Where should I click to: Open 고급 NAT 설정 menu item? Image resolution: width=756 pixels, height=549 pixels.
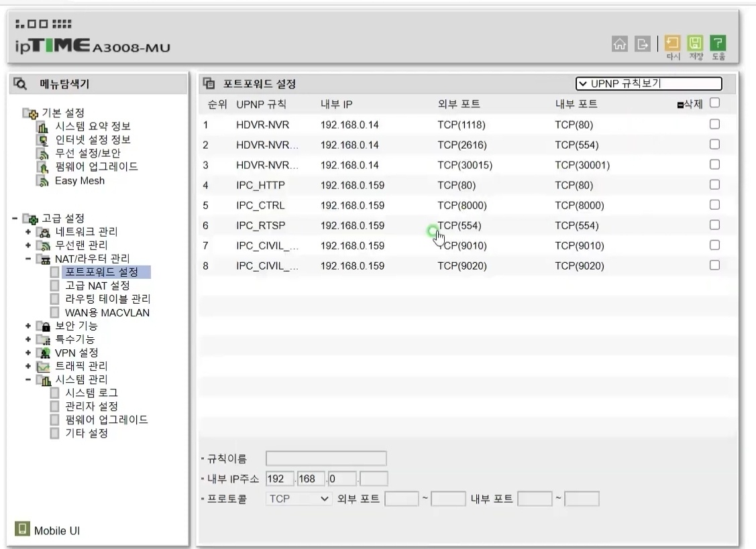(x=97, y=286)
